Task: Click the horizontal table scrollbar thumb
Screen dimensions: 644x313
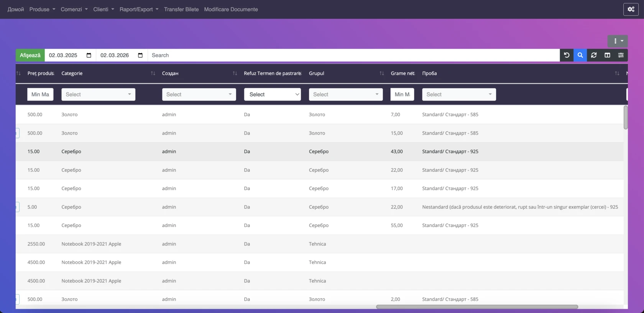Action: point(477,306)
